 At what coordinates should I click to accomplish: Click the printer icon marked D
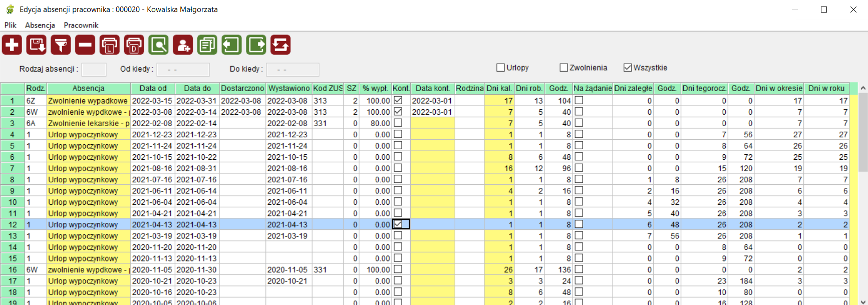coord(134,45)
